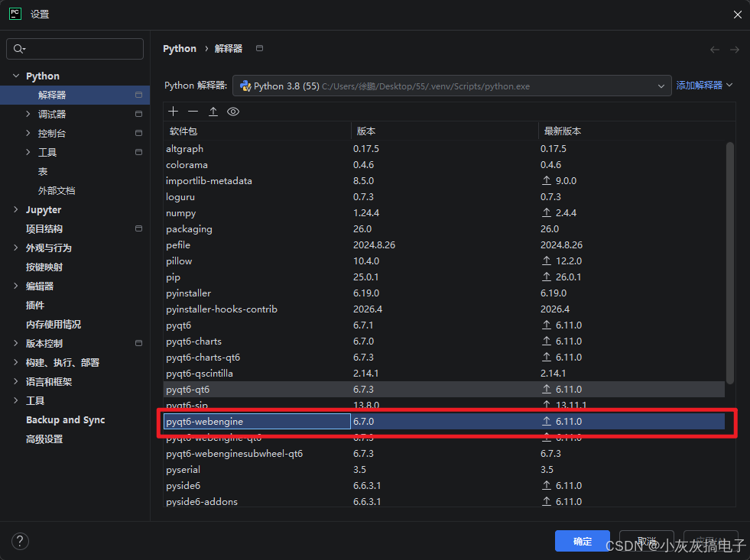Select the altgraph package row

click(x=444, y=149)
